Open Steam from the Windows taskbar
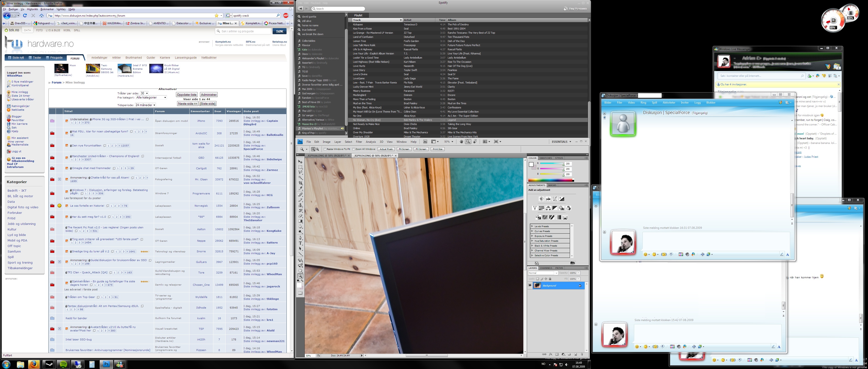This screenshot has width=868, height=369. 49,364
